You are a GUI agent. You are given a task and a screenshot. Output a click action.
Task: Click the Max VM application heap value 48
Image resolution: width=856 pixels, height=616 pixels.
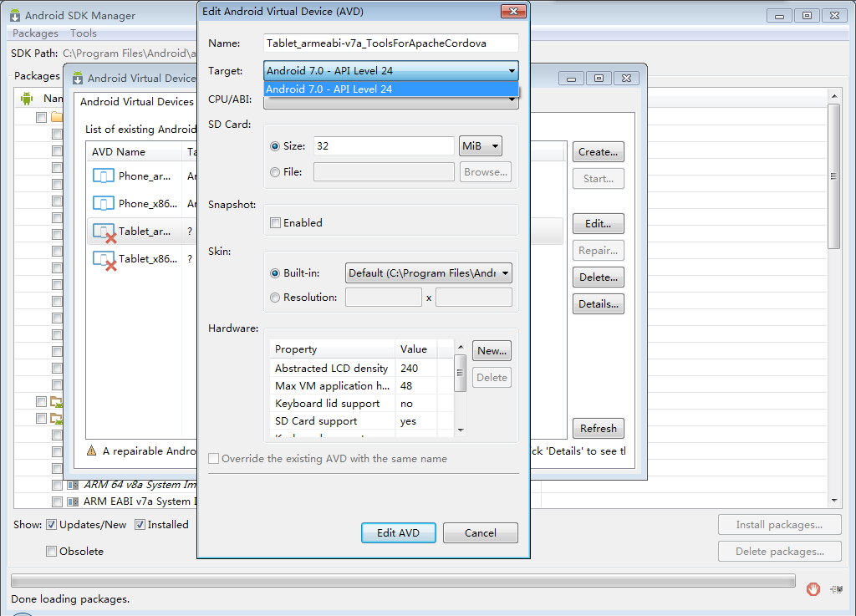[406, 386]
